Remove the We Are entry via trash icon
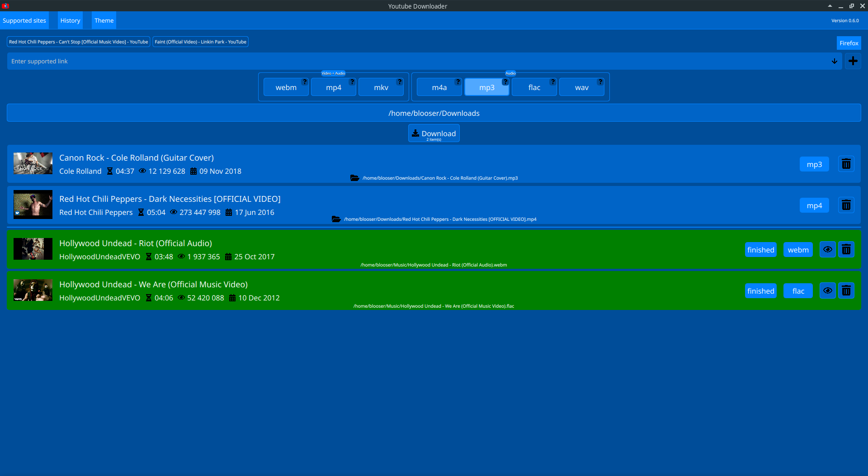 tap(846, 290)
